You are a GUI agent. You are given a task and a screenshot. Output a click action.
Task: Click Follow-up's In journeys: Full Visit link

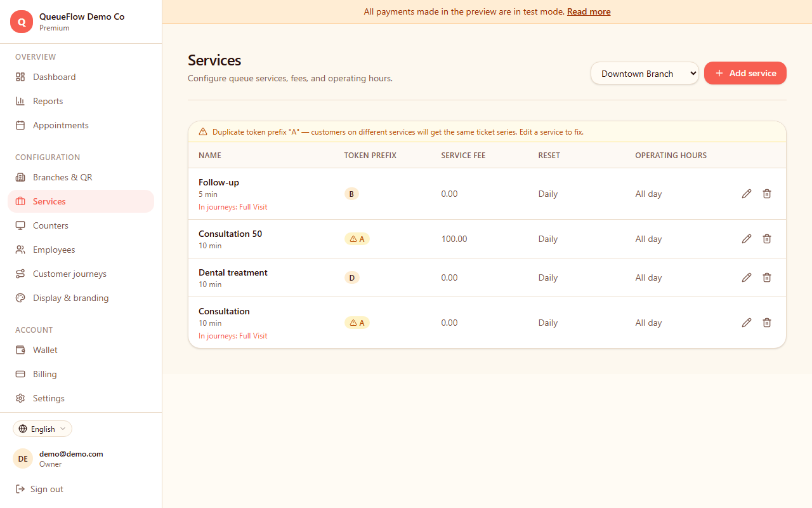[x=233, y=207]
